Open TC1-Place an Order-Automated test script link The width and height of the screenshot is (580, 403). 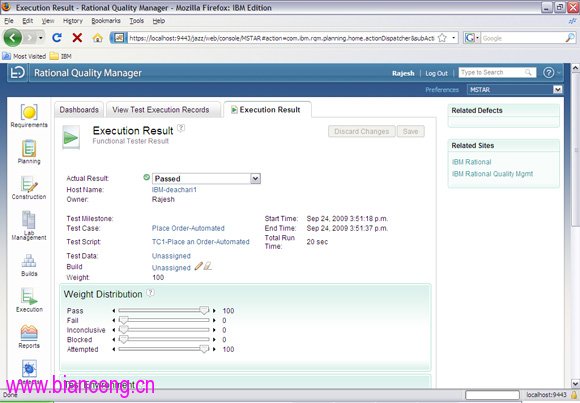pyautogui.click(x=201, y=242)
